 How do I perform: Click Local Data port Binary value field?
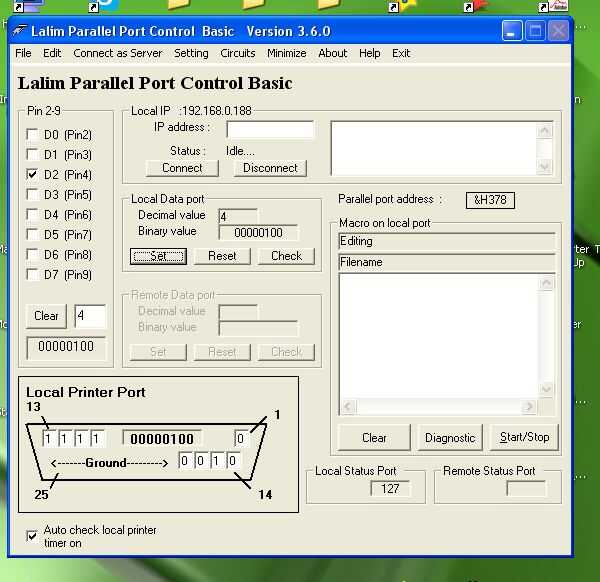click(258, 233)
